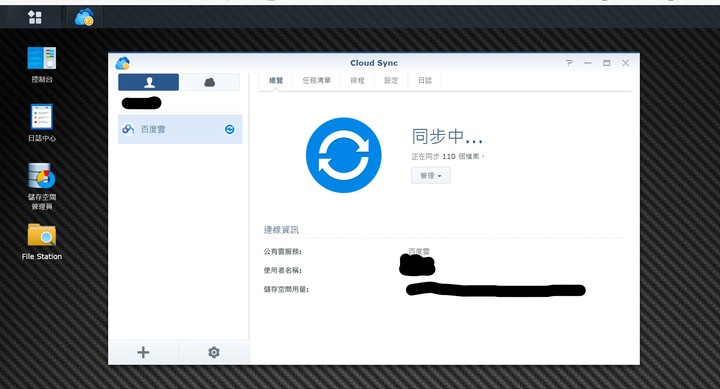The image size is (720, 389).
Task: Open the 儲存空間管理員 desktop icon
Action: (42, 187)
